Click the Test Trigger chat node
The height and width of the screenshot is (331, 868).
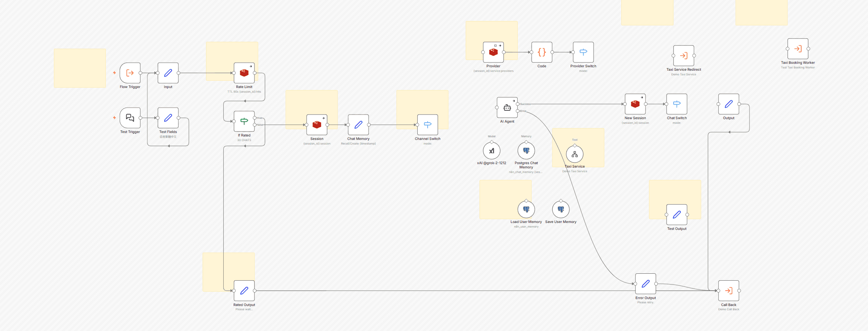(x=130, y=118)
